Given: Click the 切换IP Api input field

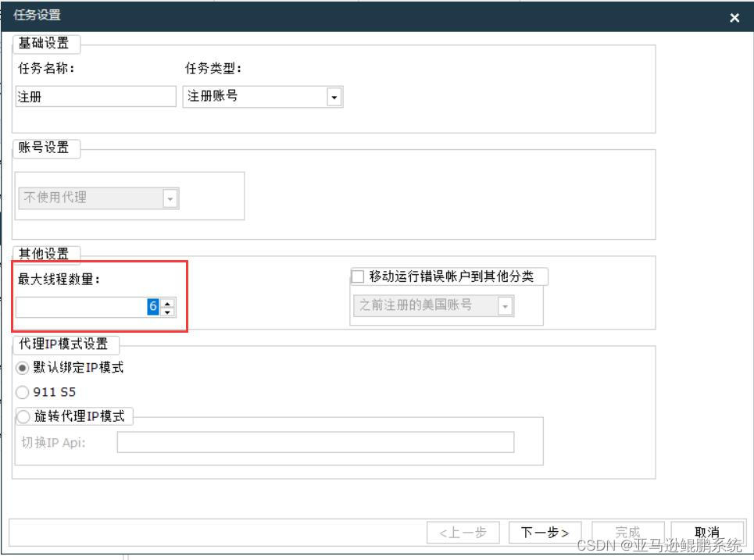Looking at the screenshot, I should pos(316,442).
